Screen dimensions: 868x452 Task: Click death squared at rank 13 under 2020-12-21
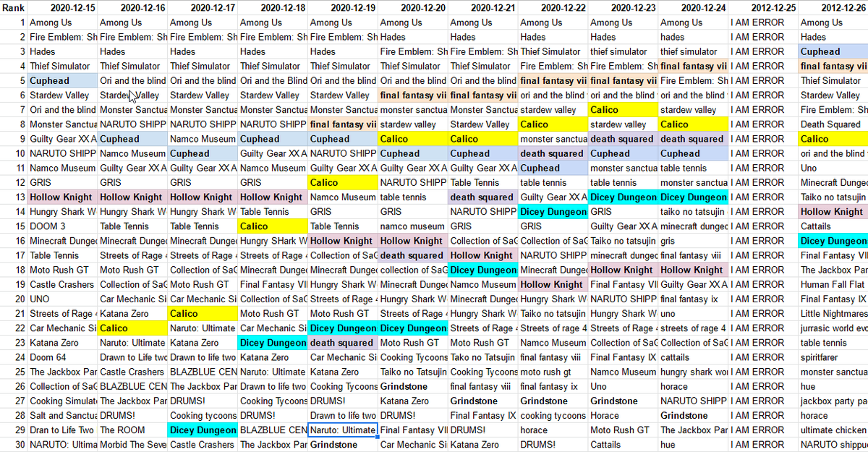[484, 197]
